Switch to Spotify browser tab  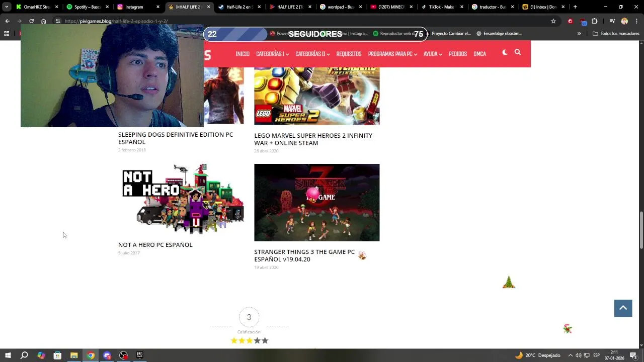tap(87, 7)
